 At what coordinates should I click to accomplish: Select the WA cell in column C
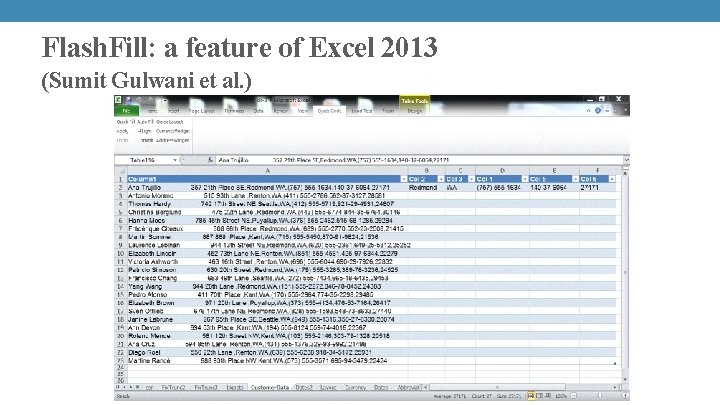pos(460,187)
